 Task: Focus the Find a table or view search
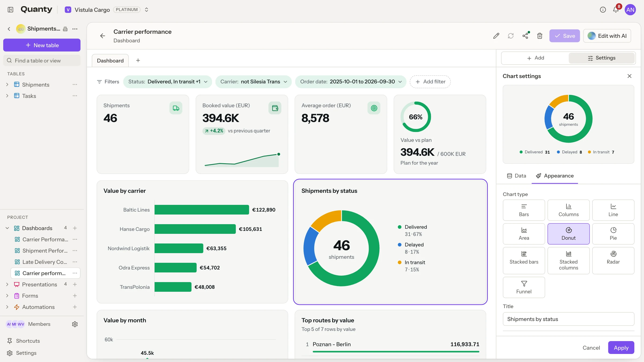pyautogui.click(x=42, y=61)
